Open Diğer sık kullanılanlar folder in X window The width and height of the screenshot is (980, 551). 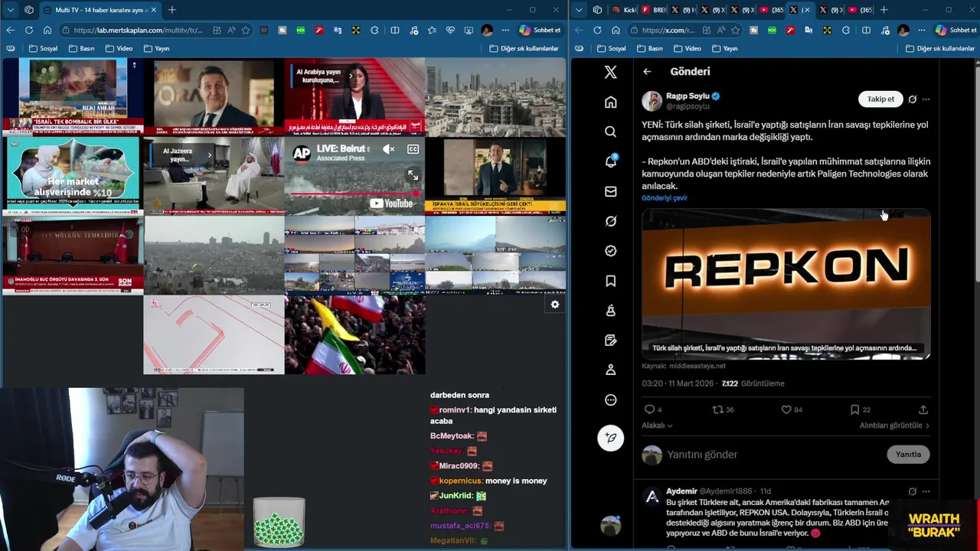940,48
